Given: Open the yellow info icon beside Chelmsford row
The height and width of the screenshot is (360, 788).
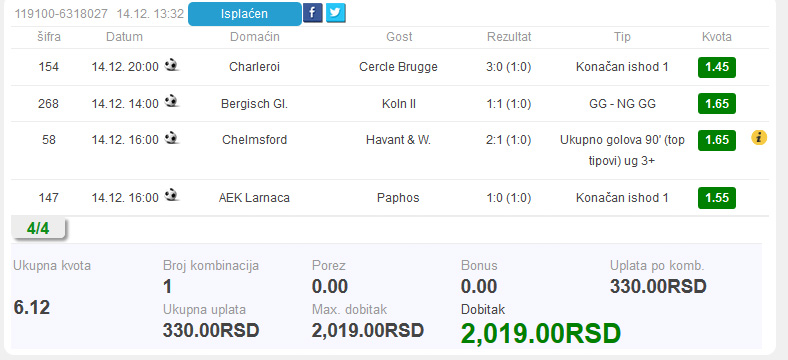Looking at the screenshot, I should pyautogui.click(x=759, y=137).
